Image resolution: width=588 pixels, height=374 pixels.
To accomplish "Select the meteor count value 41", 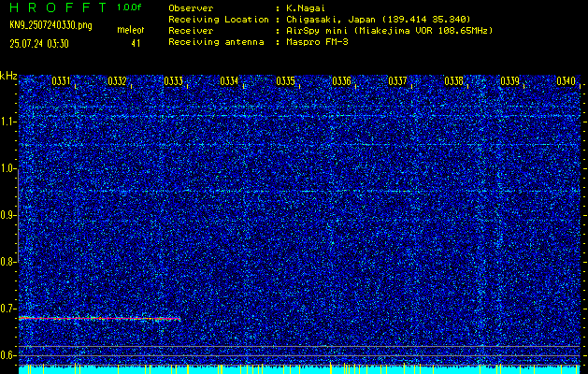I will coord(136,44).
